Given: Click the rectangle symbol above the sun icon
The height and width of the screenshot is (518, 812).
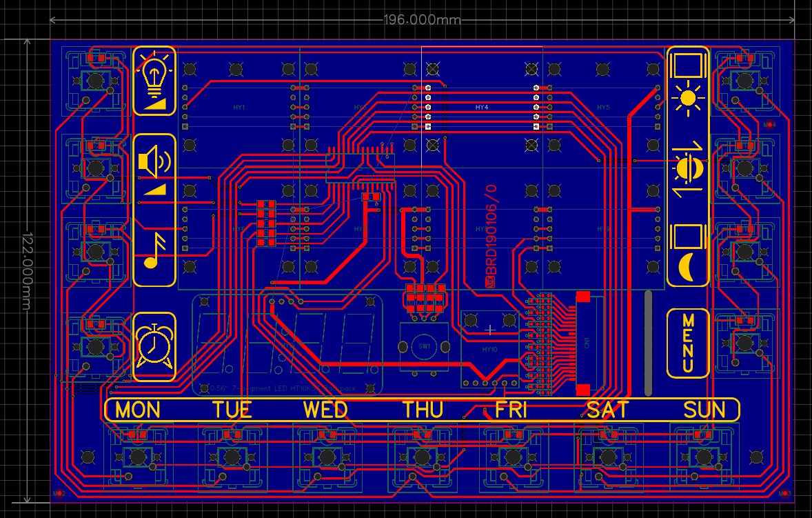Looking at the screenshot, I should 688,66.
